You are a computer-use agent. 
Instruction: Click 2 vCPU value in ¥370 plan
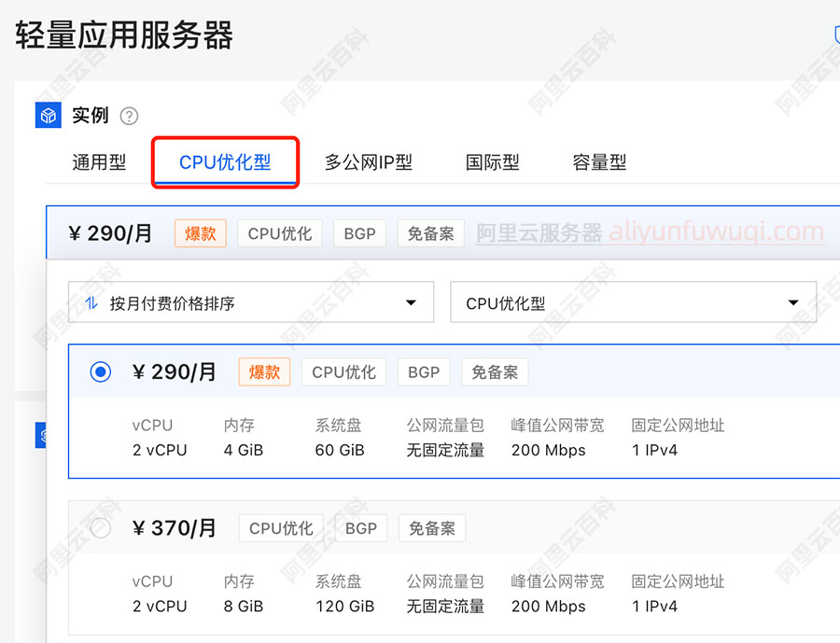tap(160, 607)
